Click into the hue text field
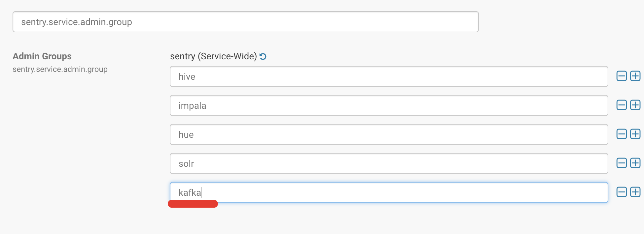Viewport: 644px width, 234px height. click(389, 134)
